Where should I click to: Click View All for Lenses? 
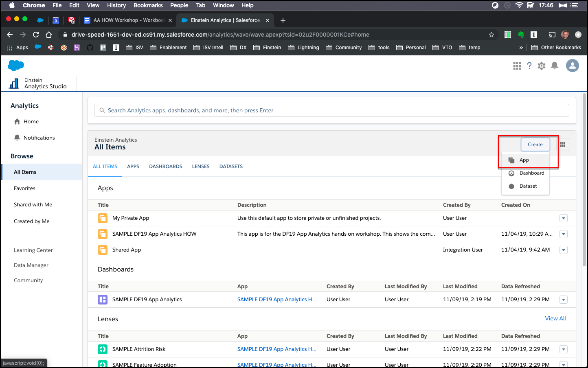[555, 319]
